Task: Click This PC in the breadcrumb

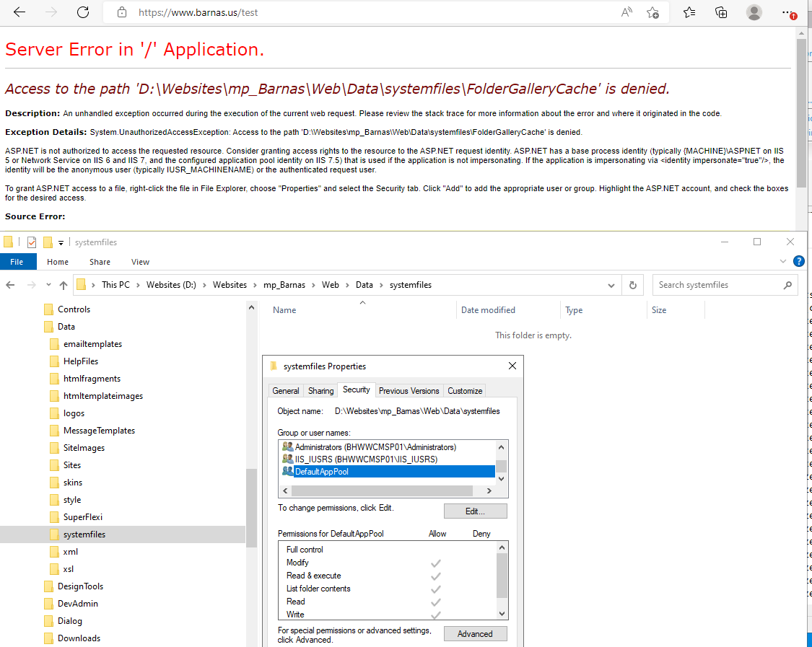Action: click(x=115, y=285)
